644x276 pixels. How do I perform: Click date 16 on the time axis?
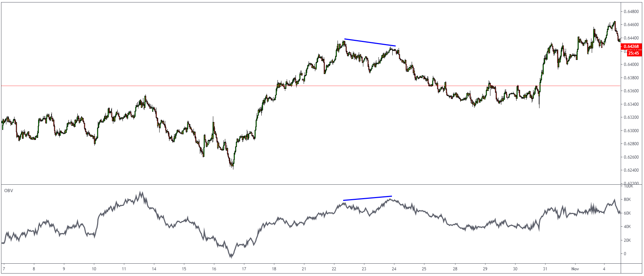click(214, 269)
